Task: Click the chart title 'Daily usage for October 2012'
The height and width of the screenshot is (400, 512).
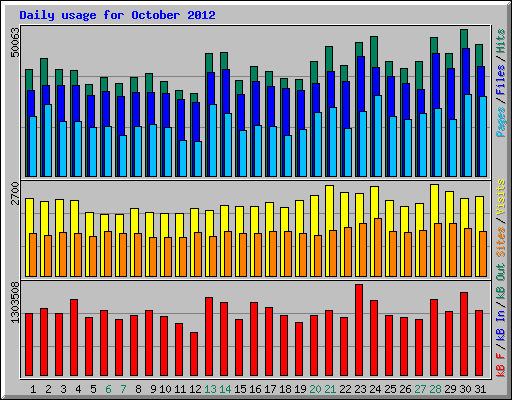Action: [117, 15]
